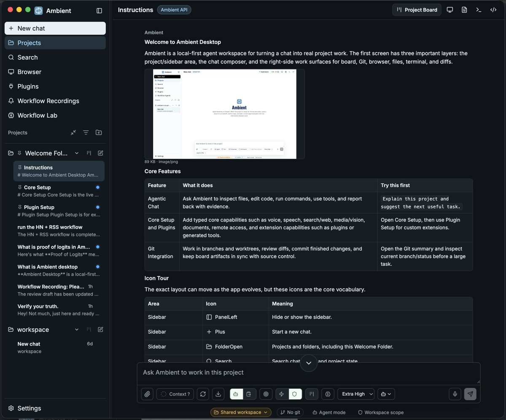Click the Agent mode status label
Viewport: 506px width, 420px height.
coord(329,412)
